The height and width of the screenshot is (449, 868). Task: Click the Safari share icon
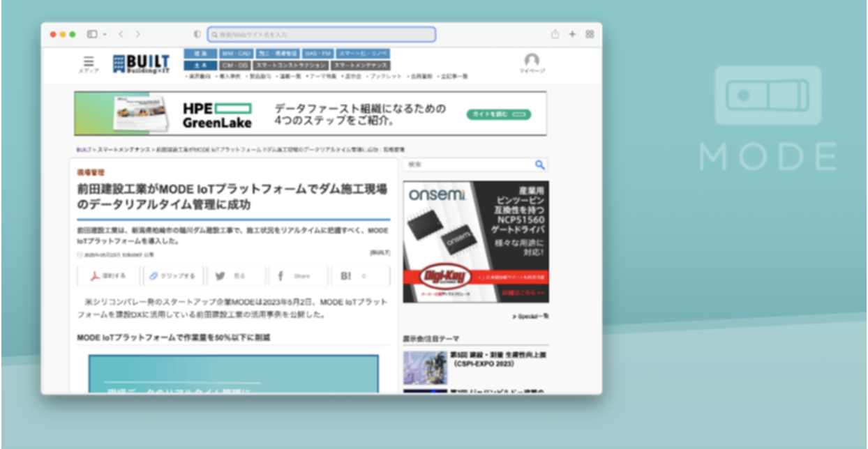(x=555, y=34)
